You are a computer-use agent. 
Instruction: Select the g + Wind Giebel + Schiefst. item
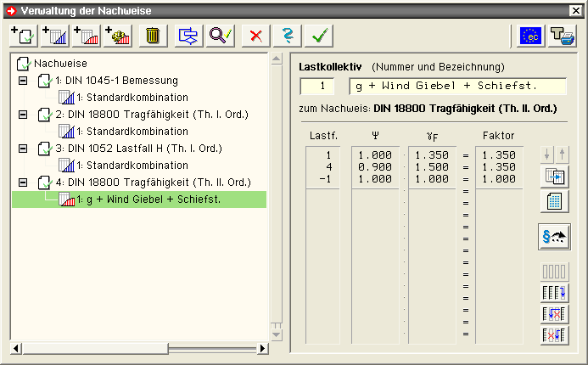pos(140,199)
